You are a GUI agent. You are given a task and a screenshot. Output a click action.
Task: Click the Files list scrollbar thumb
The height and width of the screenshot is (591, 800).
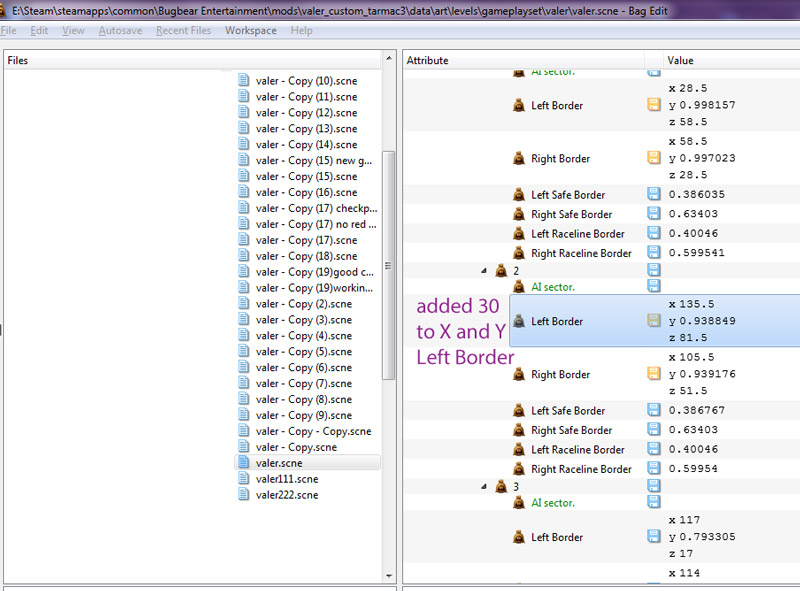[x=389, y=265]
